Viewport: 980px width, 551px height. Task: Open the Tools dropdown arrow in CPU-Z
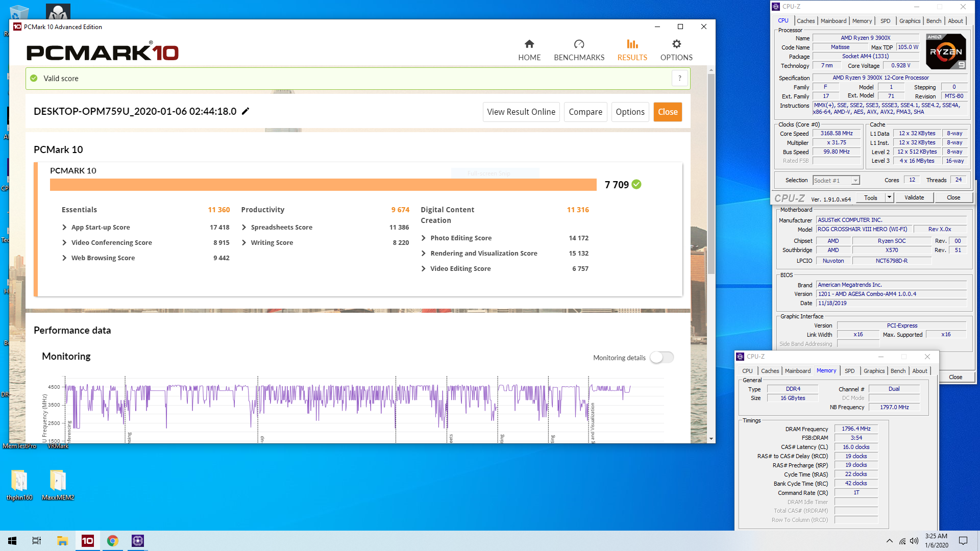[889, 197]
